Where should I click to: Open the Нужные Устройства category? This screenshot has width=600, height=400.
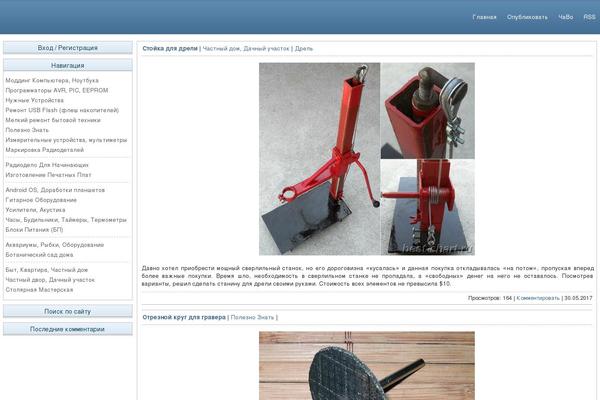[x=34, y=100]
